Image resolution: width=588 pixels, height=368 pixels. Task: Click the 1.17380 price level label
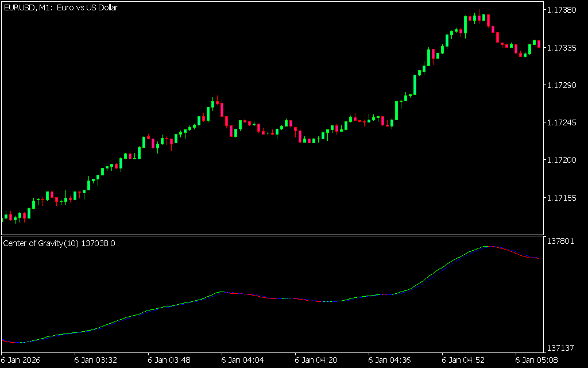(562, 10)
